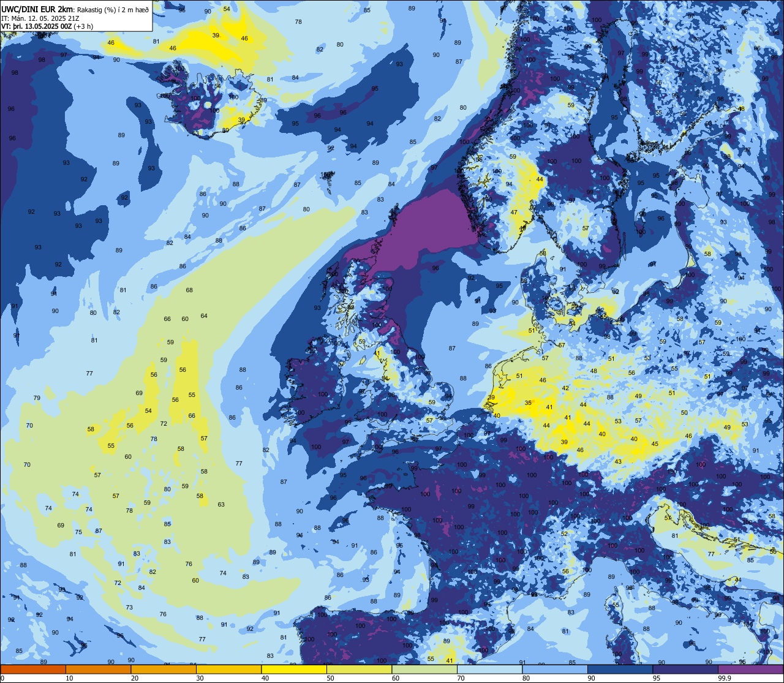Click the humidity value '64' on the map
Screen dimensions: 784x683
point(204,316)
